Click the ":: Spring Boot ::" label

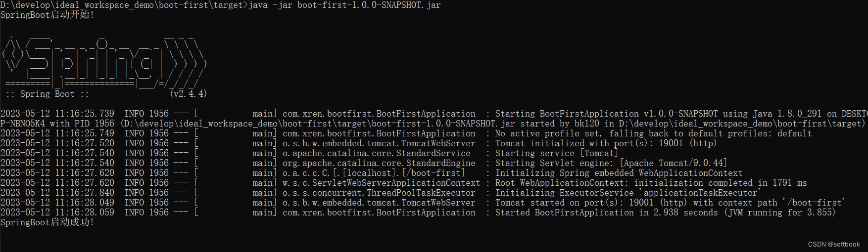click(47, 94)
